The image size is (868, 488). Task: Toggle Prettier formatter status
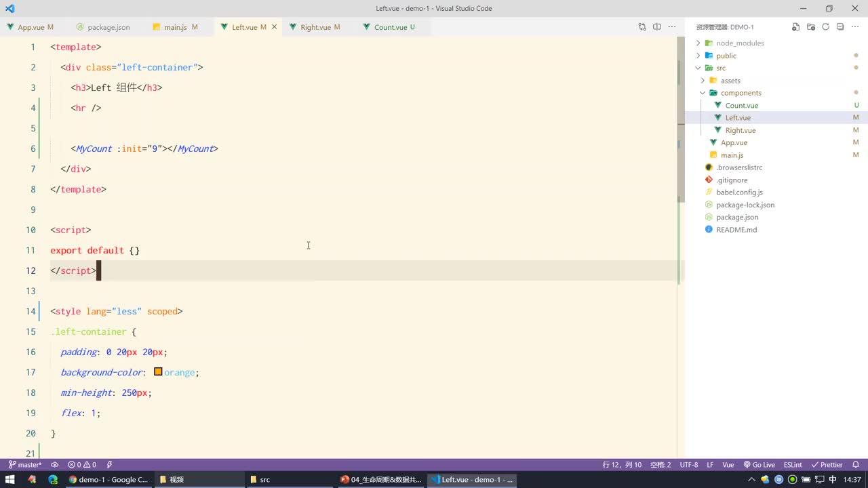click(x=827, y=465)
